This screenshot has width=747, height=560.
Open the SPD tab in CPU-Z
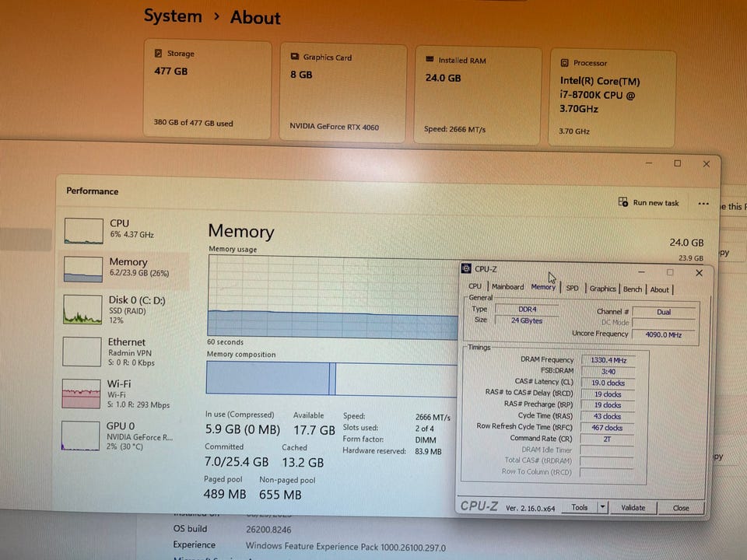(572, 288)
